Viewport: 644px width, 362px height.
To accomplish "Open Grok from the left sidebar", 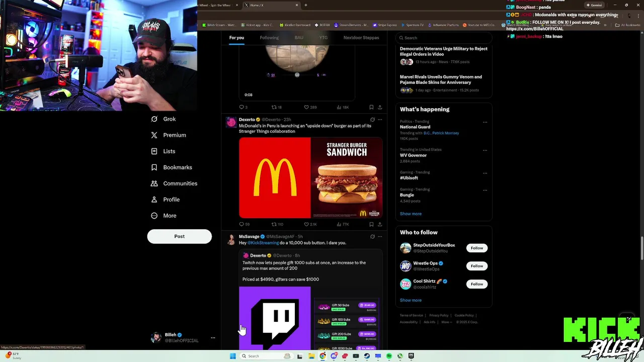I will pyautogui.click(x=164, y=119).
